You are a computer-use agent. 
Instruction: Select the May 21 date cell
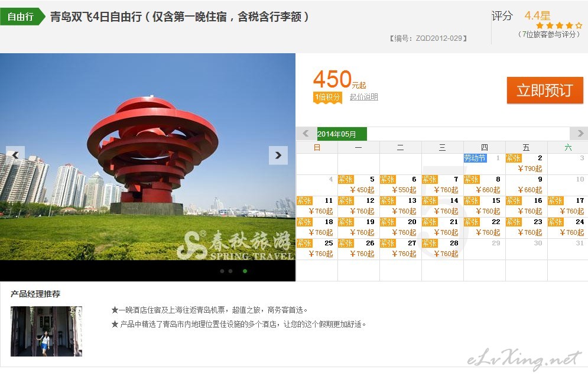443,228
